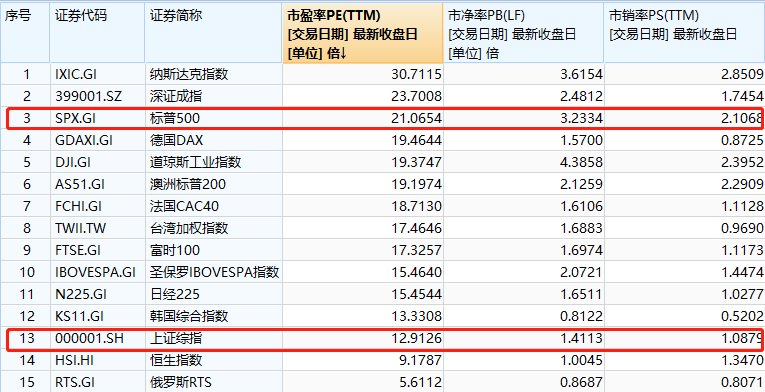
Task: Select the 恒生指数 name cell
Action: [x=213, y=360]
